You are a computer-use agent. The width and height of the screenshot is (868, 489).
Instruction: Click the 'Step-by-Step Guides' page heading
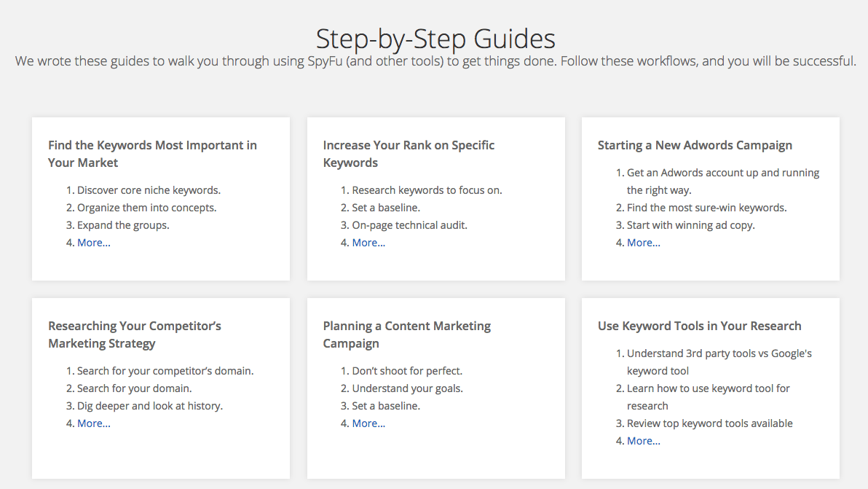(435, 38)
